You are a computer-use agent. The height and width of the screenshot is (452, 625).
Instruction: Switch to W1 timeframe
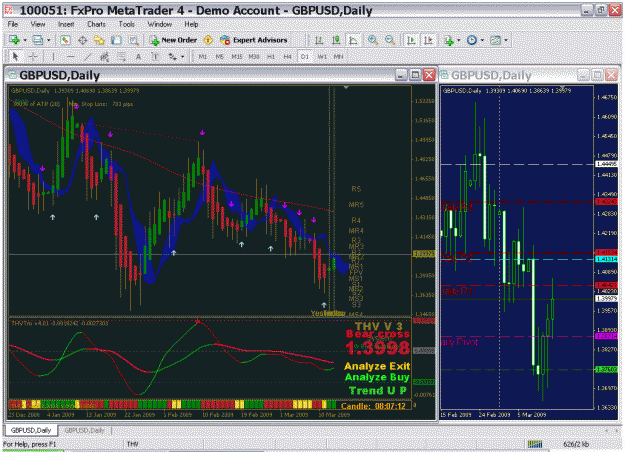click(x=322, y=57)
